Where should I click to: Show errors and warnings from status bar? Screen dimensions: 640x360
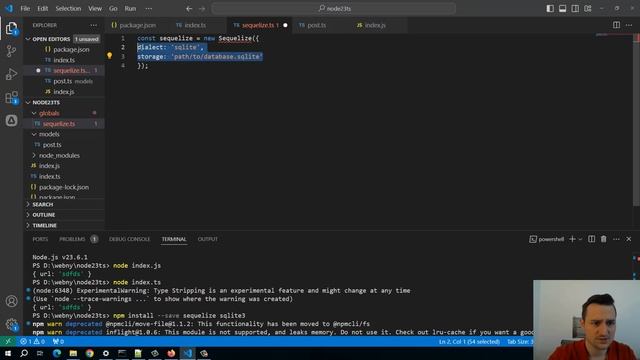tap(32, 341)
